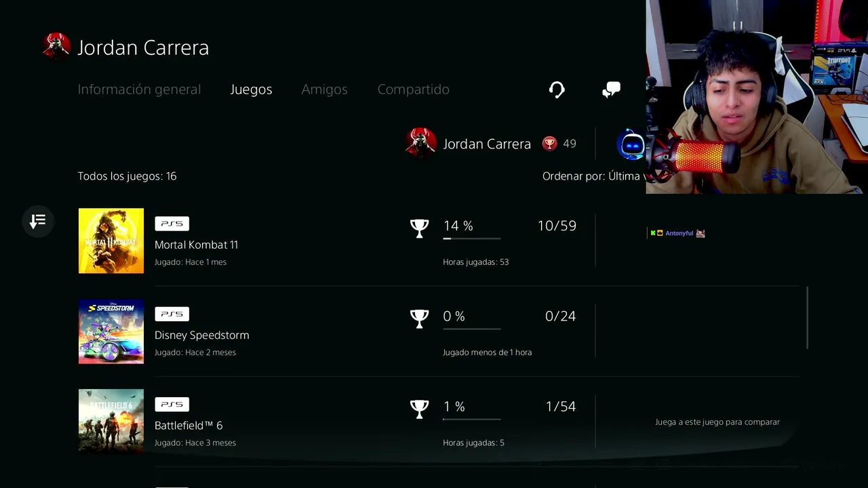Click the 0 % completion value
868x488 pixels.
coord(454,317)
